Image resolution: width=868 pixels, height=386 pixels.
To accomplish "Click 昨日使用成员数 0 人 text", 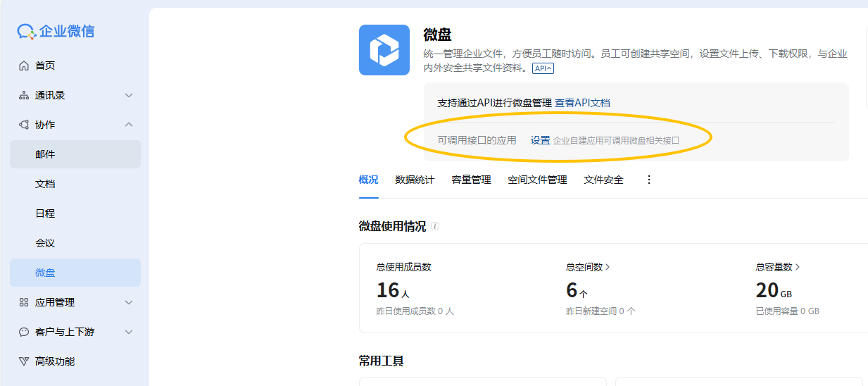I will point(415,311).
